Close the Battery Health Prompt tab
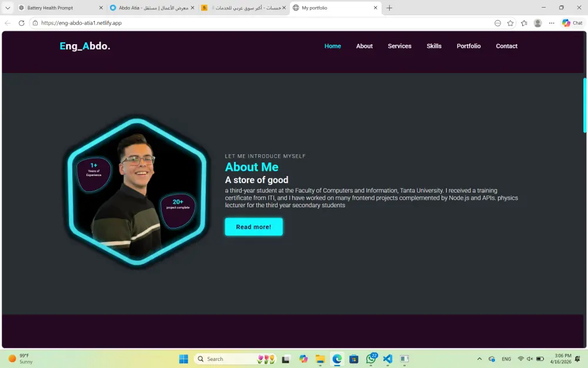This screenshot has height=368, width=588. [101, 8]
